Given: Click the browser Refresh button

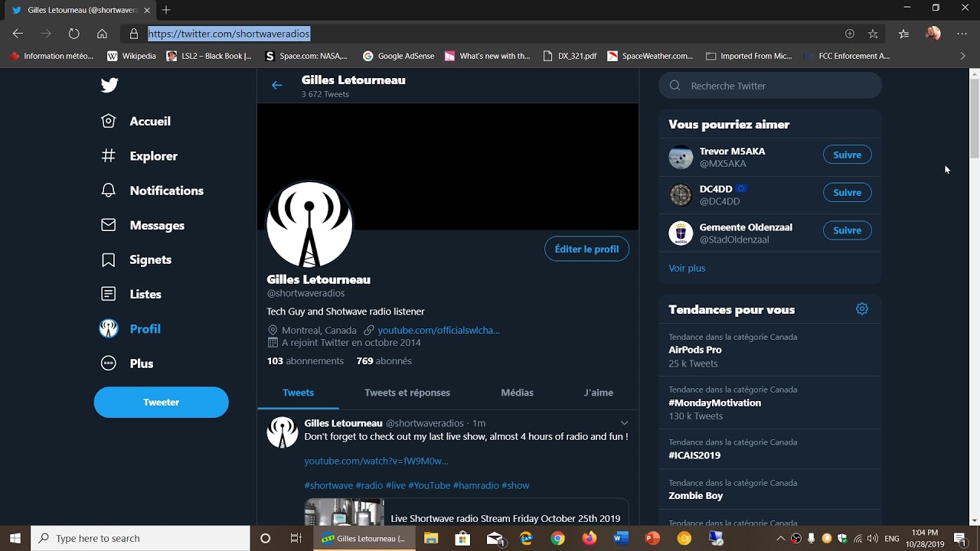Looking at the screenshot, I should pyautogui.click(x=73, y=34).
